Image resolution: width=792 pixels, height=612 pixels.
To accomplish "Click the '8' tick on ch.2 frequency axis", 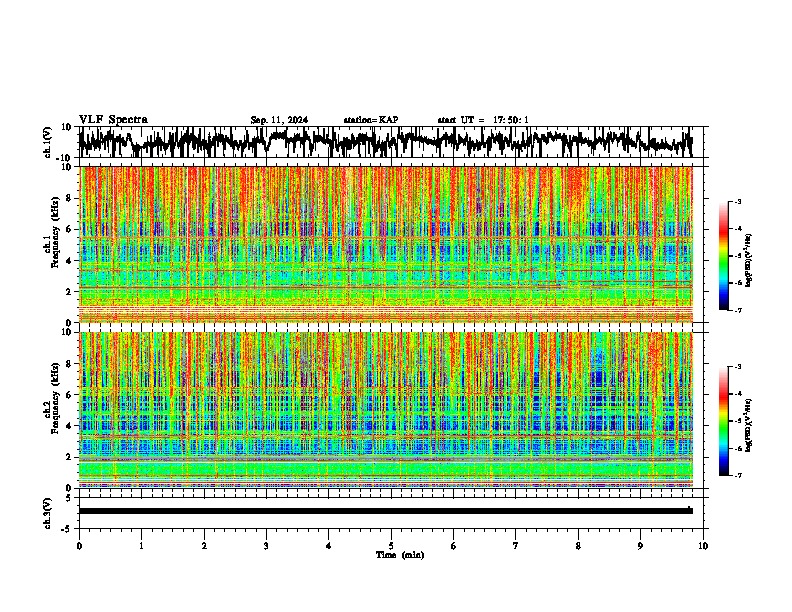I will (x=69, y=364).
